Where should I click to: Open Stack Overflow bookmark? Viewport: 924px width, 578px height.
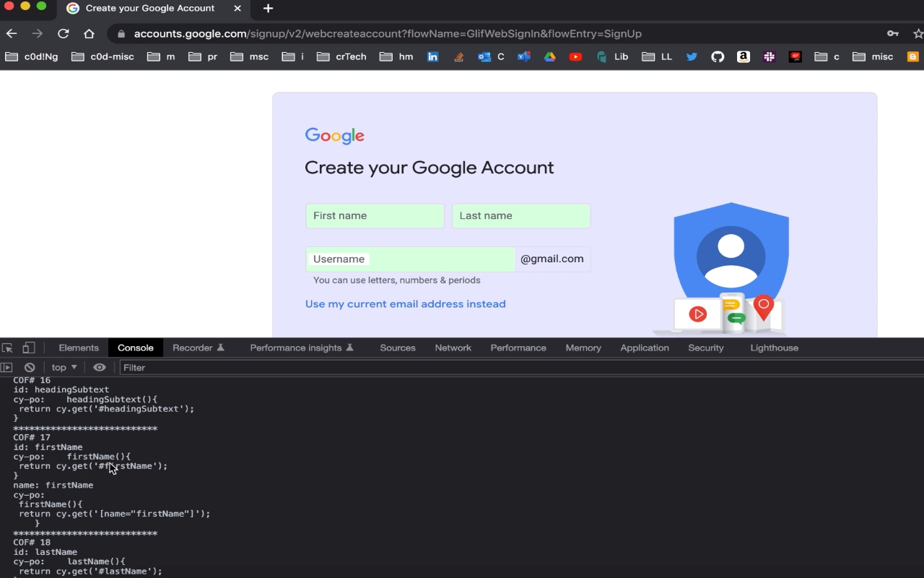458,56
